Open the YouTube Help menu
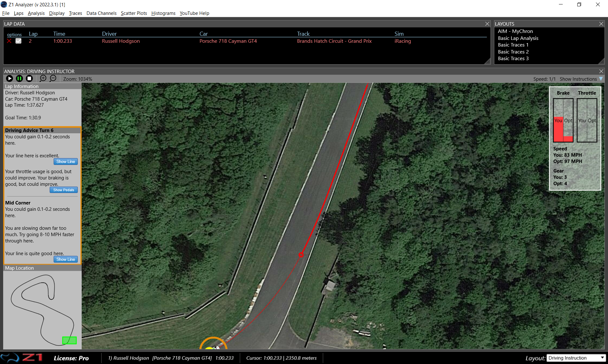 click(x=194, y=13)
